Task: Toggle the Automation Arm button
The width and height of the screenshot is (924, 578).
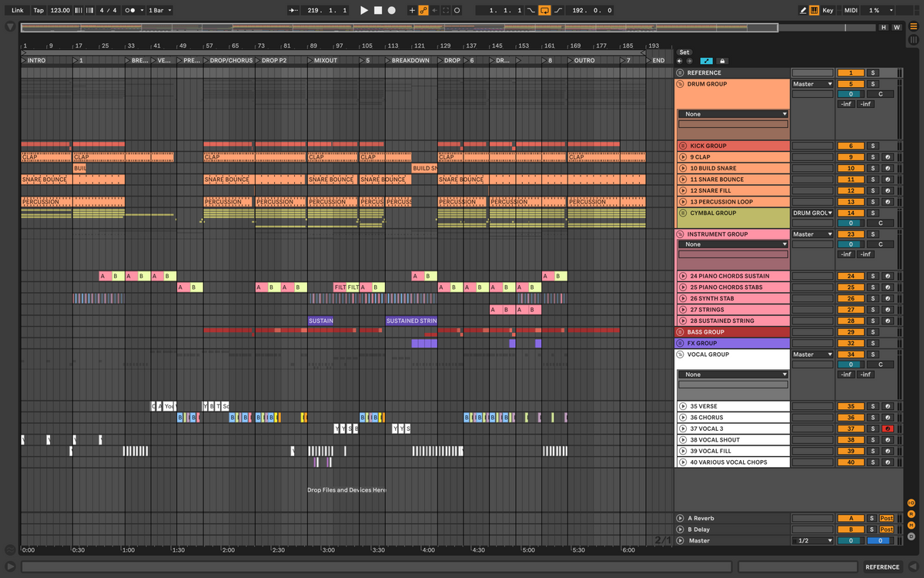Action: coord(423,10)
